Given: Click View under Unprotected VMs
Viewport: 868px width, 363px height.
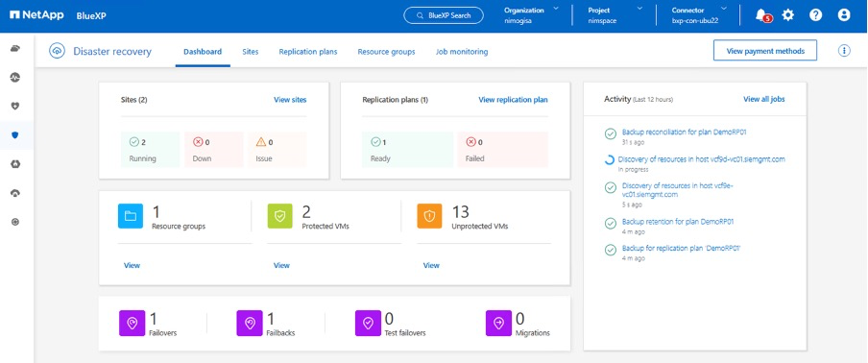Looking at the screenshot, I should click(431, 265).
